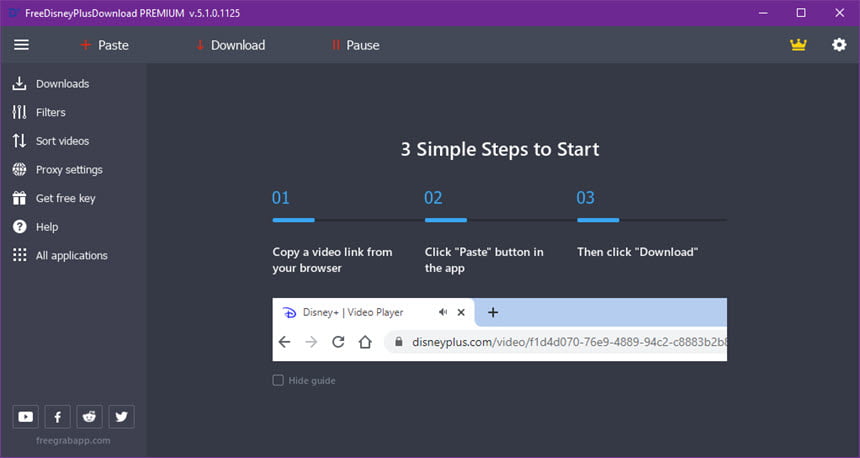Click the step 02 number

click(433, 197)
